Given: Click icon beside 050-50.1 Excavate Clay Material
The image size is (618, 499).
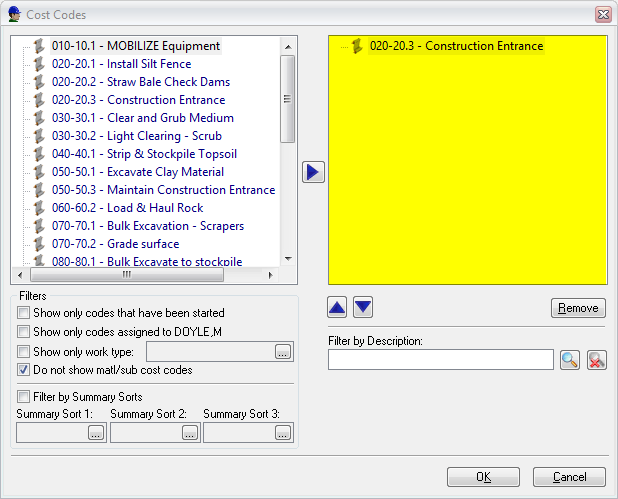Looking at the screenshot, I should 39,172.
